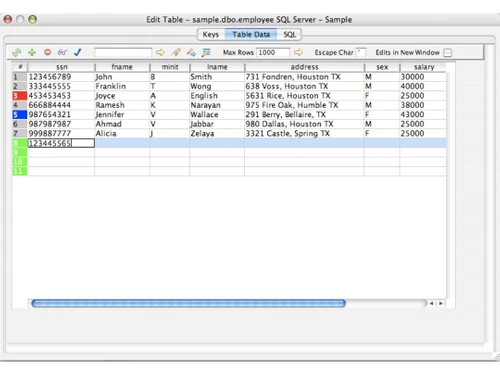Click the salary cell 43000
The height and width of the screenshot is (375, 500).
(x=423, y=115)
